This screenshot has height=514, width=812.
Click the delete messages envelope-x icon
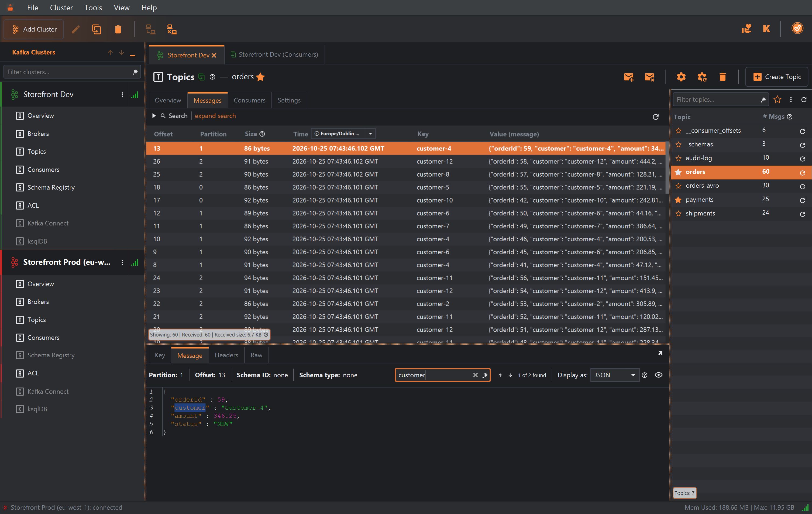[x=649, y=77]
